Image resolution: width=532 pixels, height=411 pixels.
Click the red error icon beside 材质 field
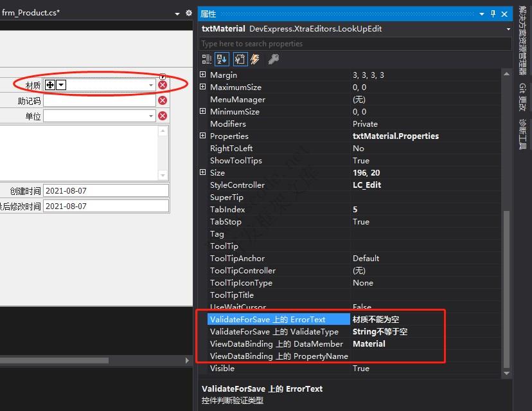pos(163,85)
